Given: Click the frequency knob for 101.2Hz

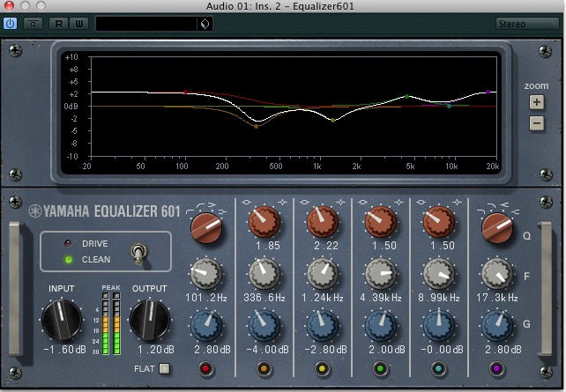Looking at the screenshot, I should (x=205, y=274).
